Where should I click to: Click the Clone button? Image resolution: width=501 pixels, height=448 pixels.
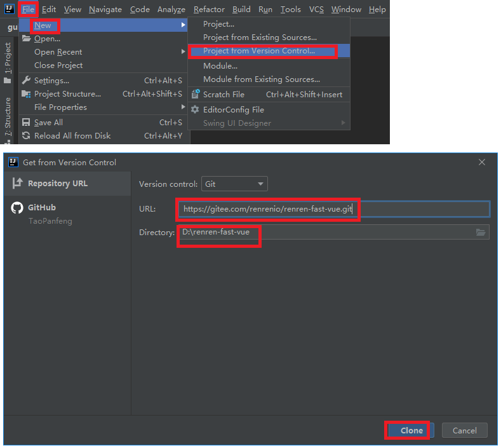coord(411,430)
